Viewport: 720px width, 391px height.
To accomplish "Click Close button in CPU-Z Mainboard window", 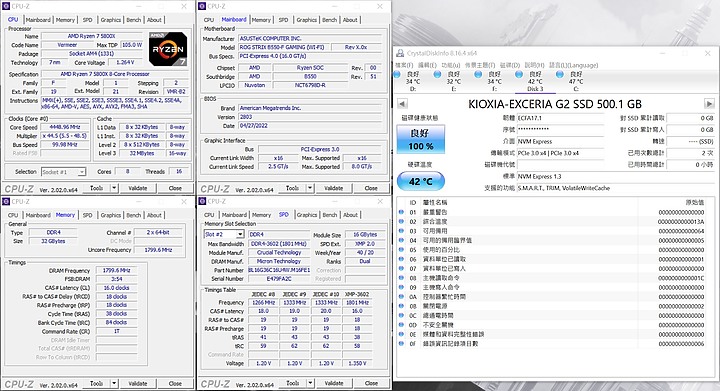I will (x=371, y=188).
